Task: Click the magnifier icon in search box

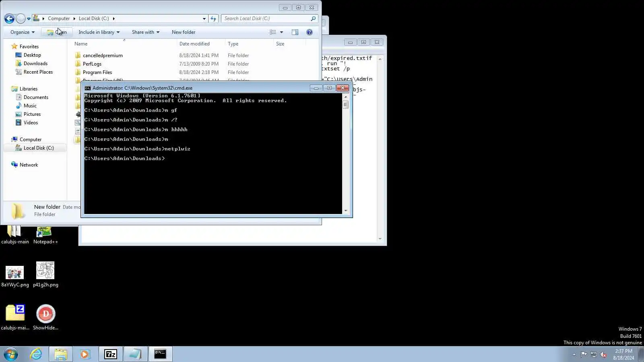Action: pyautogui.click(x=313, y=19)
